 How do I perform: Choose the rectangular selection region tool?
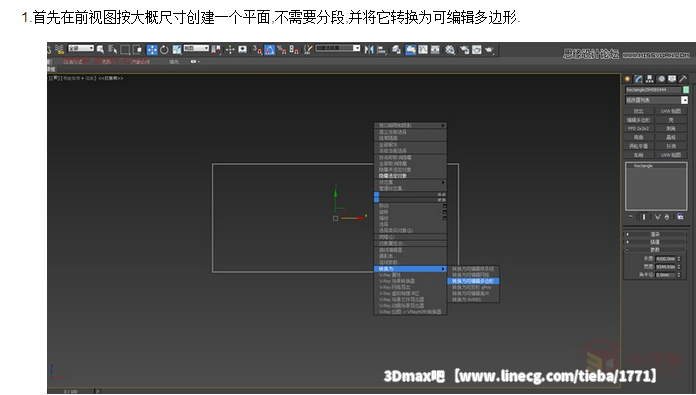pos(125,50)
